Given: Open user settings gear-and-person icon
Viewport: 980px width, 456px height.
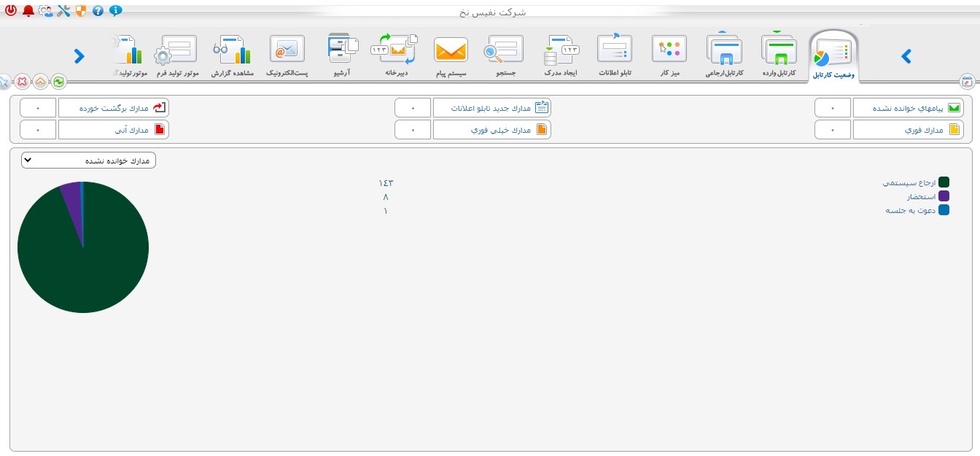Looking at the screenshot, I should pyautogui.click(x=45, y=11).
